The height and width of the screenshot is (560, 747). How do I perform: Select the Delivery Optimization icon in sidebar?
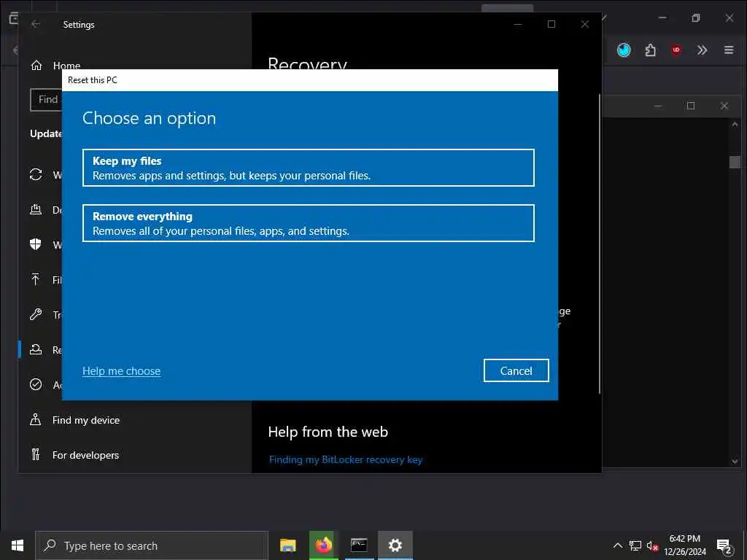pyautogui.click(x=36, y=209)
